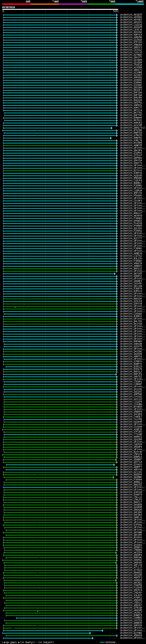
Task: Select hit UniRef100_B6SSF3
Action: point(131,90)
